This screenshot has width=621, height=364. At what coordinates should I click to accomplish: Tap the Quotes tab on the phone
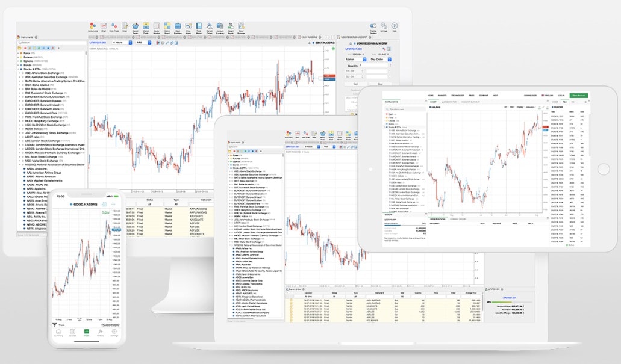click(x=72, y=332)
